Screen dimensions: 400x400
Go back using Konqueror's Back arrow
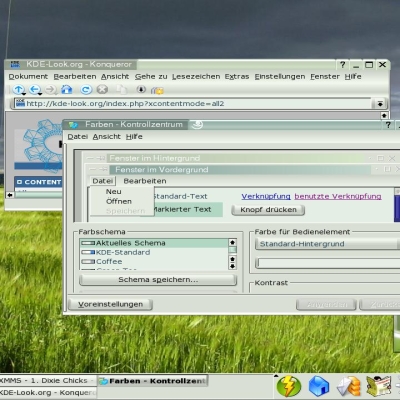(34, 89)
